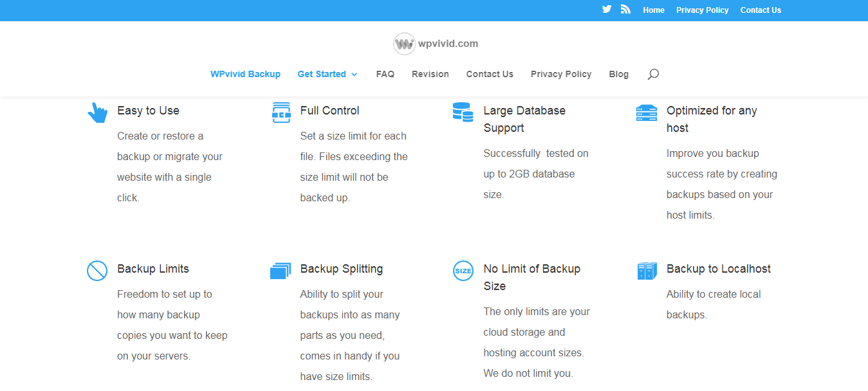
Task: Click 'Freedom to set up to' paragraph
Action: click(x=172, y=325)
